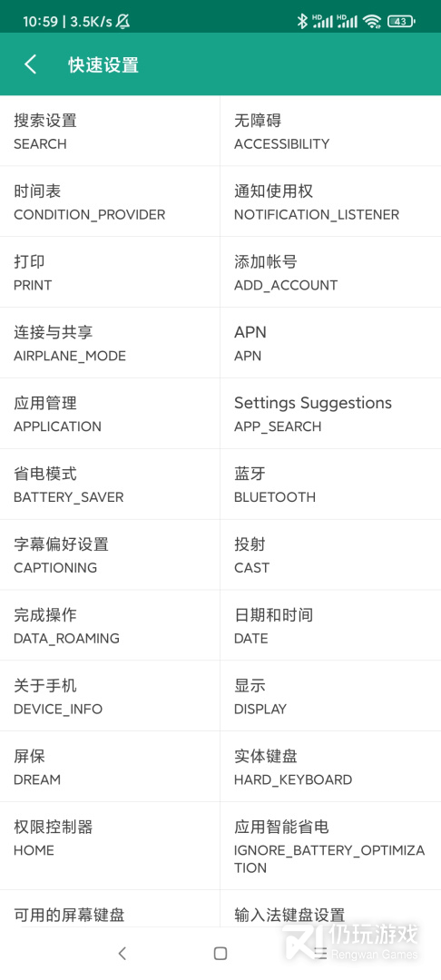Viewport: 441px width, 980px height.
Task: Open 搜索设置 SEARCH entry
Action: click(x=110, y=131)
